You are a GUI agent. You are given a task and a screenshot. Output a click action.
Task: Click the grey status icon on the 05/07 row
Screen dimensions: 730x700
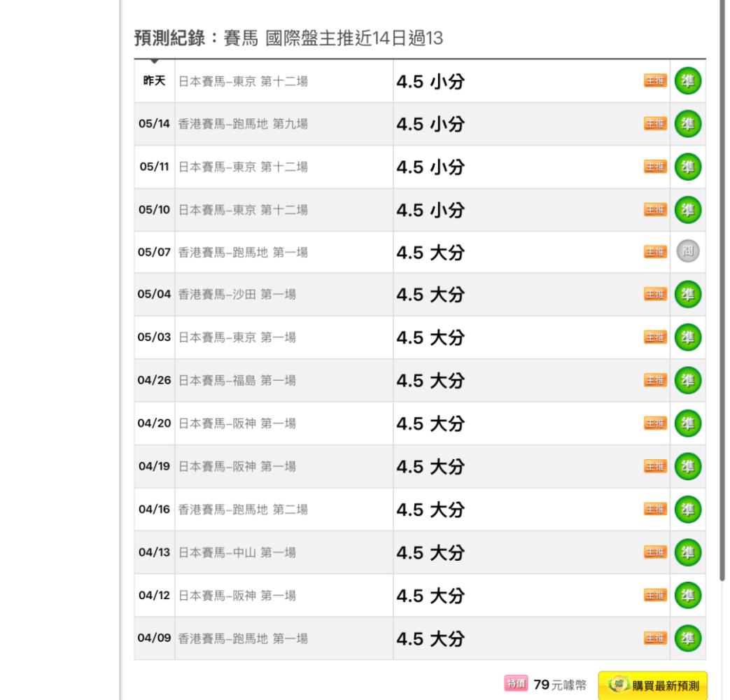pos(687,251)
